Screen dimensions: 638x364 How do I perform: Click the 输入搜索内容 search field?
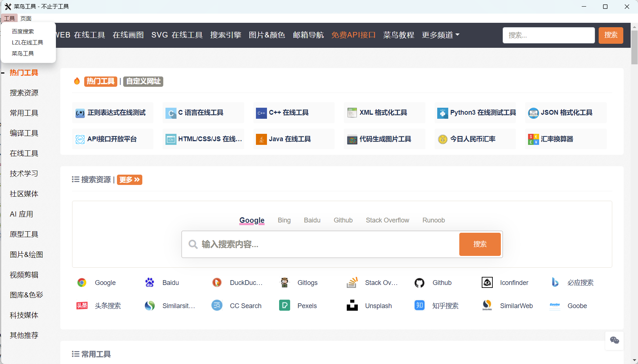(321, 244)
